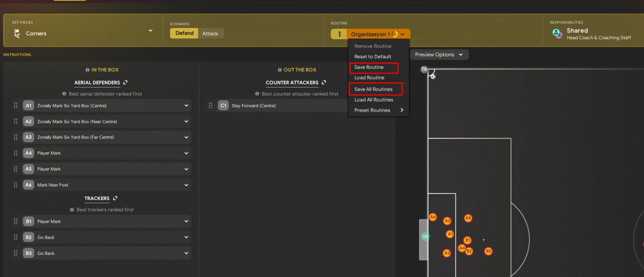Grab the drag handle of row A3

click(16, 137)
